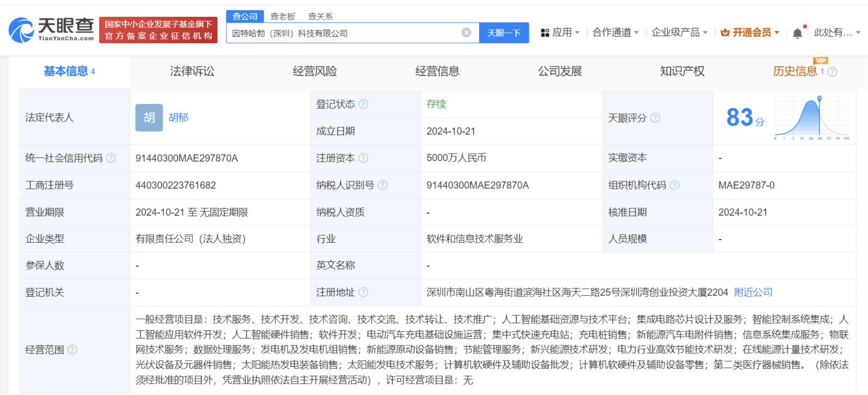Image resolution: width=868 pixels, height=395 pixels.
Task: Click the 胡 avatar thumbnail
Action: click(149, 118)
